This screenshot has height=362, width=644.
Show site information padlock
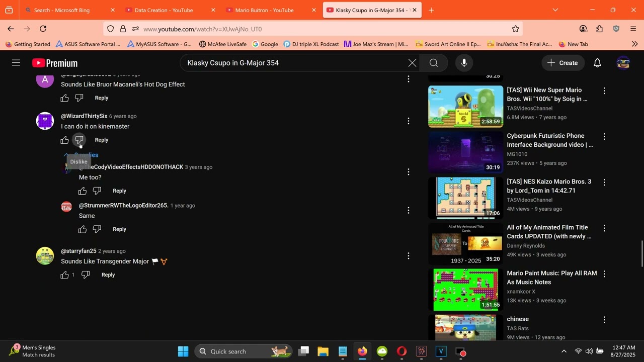pos(123,29)
